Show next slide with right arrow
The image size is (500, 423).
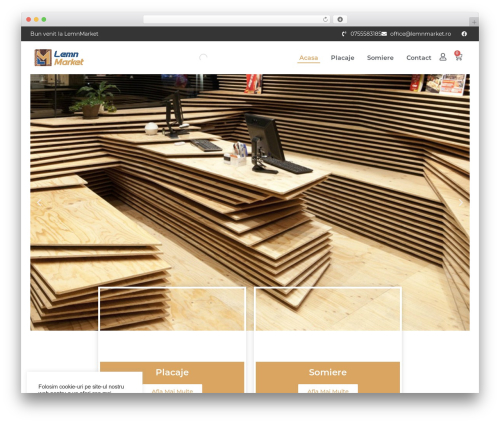click(461, 202)
